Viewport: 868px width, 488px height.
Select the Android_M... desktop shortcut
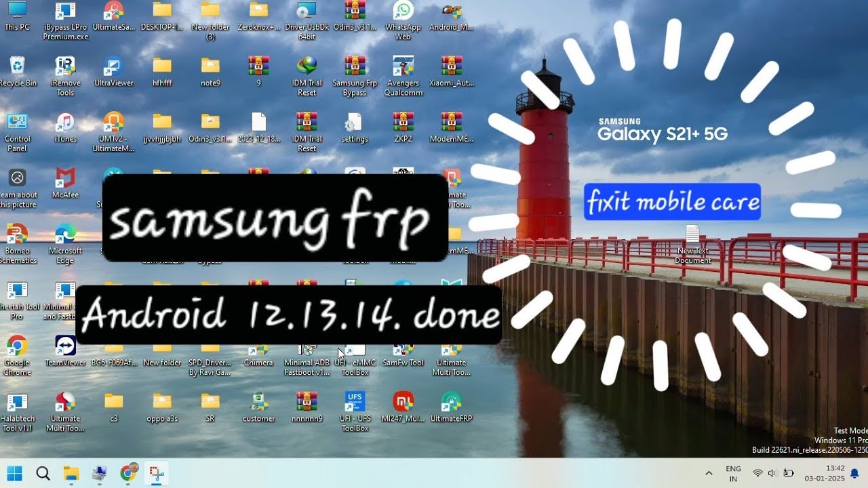[x=452, y=17]
